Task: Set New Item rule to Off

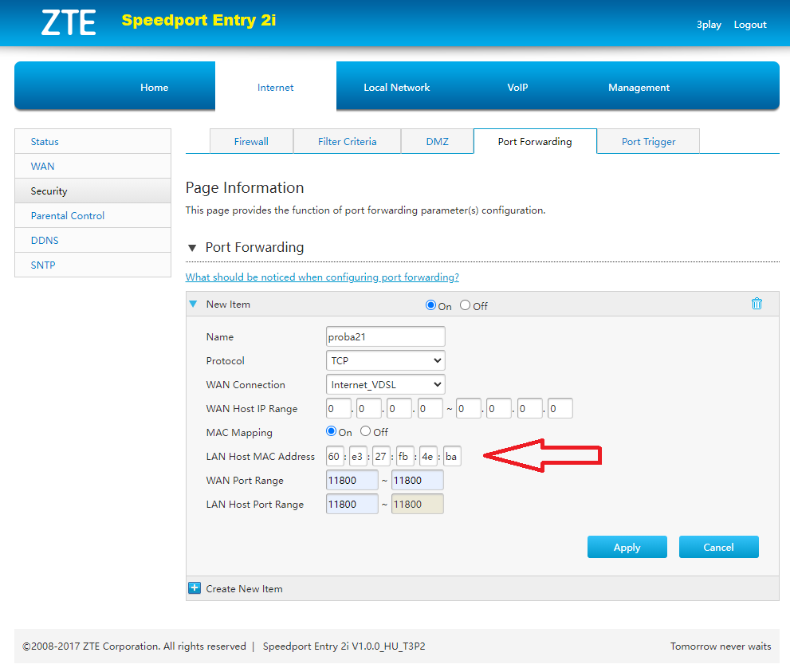Action: pyautogui.click(x=465, y=305)
